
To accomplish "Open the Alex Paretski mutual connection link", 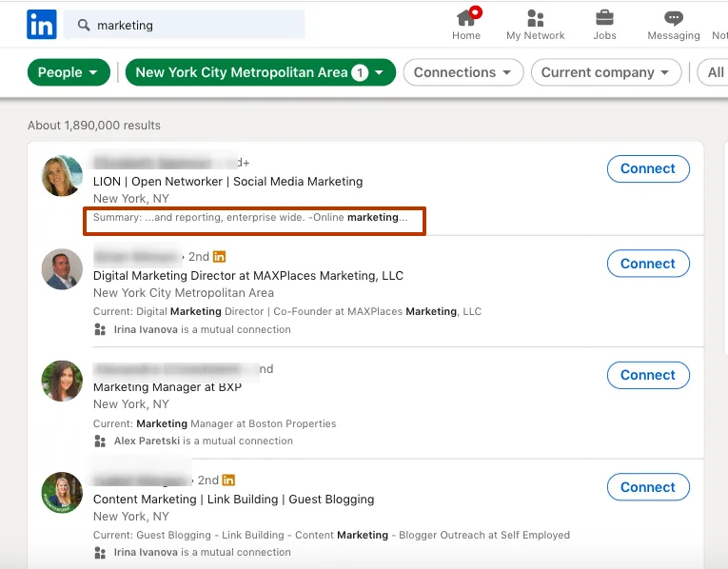I will (x=147, y=441).
